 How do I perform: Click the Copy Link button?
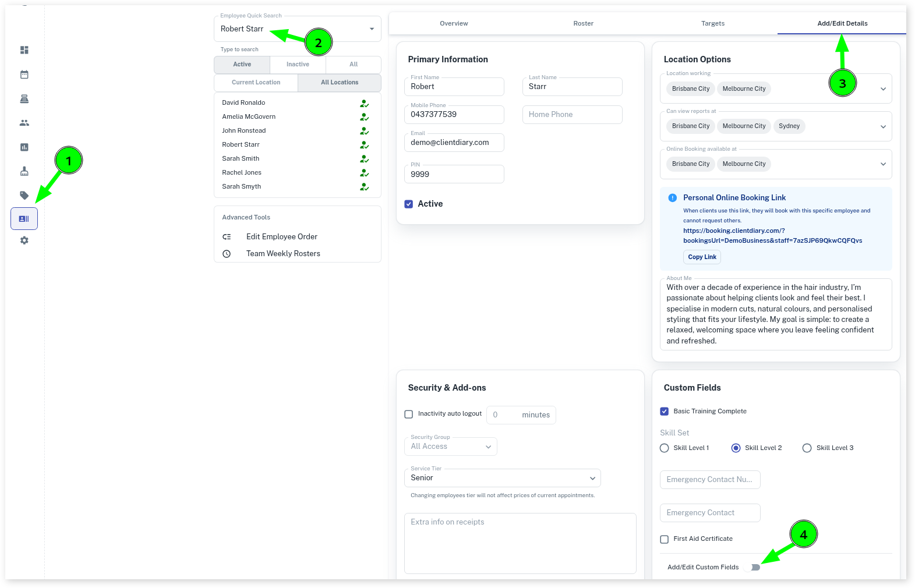pyautogui.click(x=702, y=257)
